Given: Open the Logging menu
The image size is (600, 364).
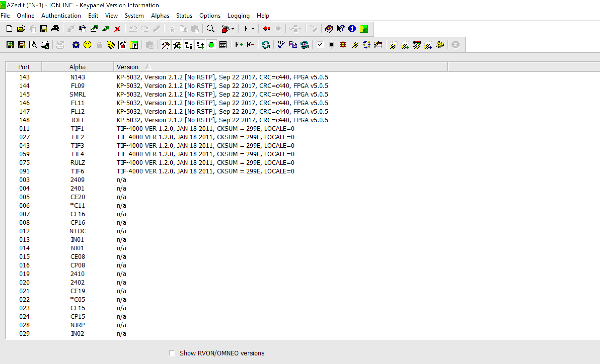Looking at the screenshot, I should (x=239, y=16).
